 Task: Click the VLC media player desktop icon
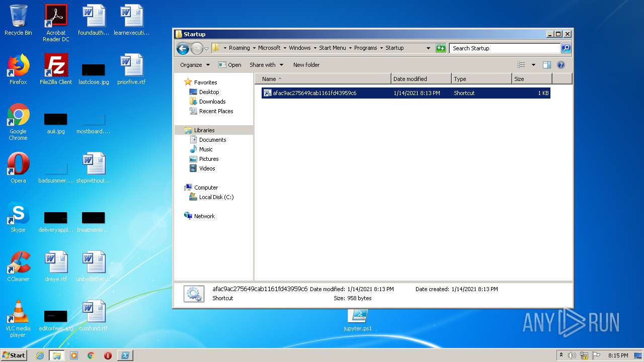click(x=18, y=319)
